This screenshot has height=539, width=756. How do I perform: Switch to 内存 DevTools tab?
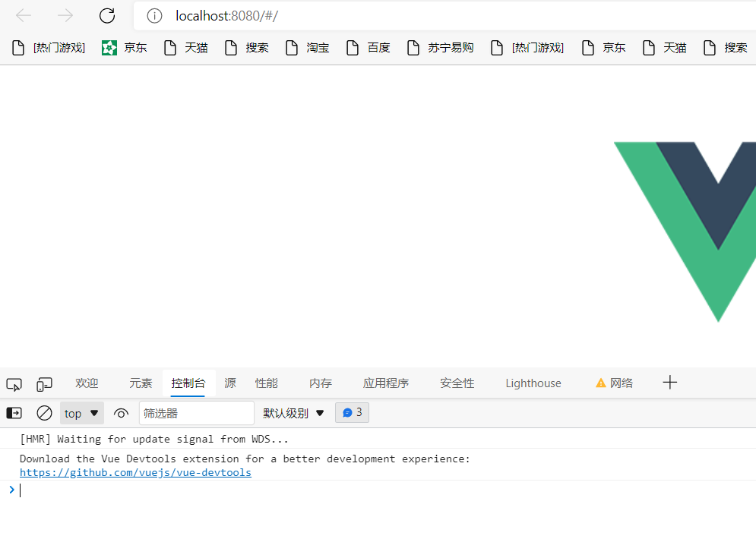pyautogui.click(x=321, y=383)
